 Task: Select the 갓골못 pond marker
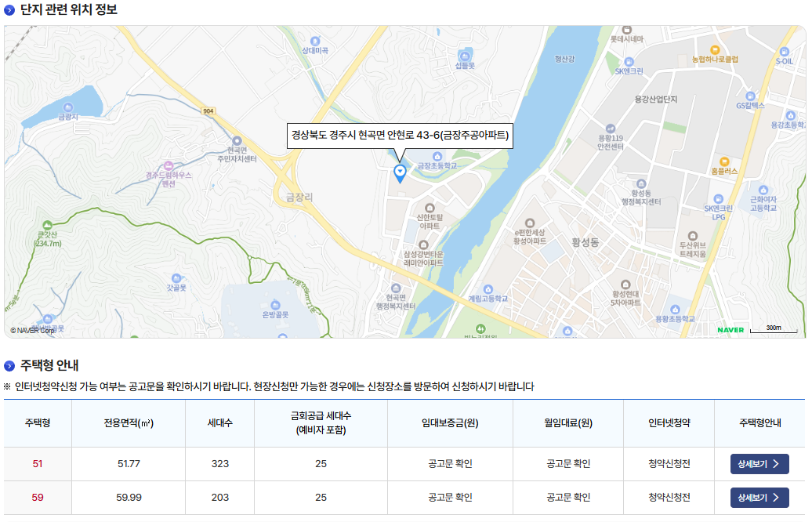[x=176, y=278]
